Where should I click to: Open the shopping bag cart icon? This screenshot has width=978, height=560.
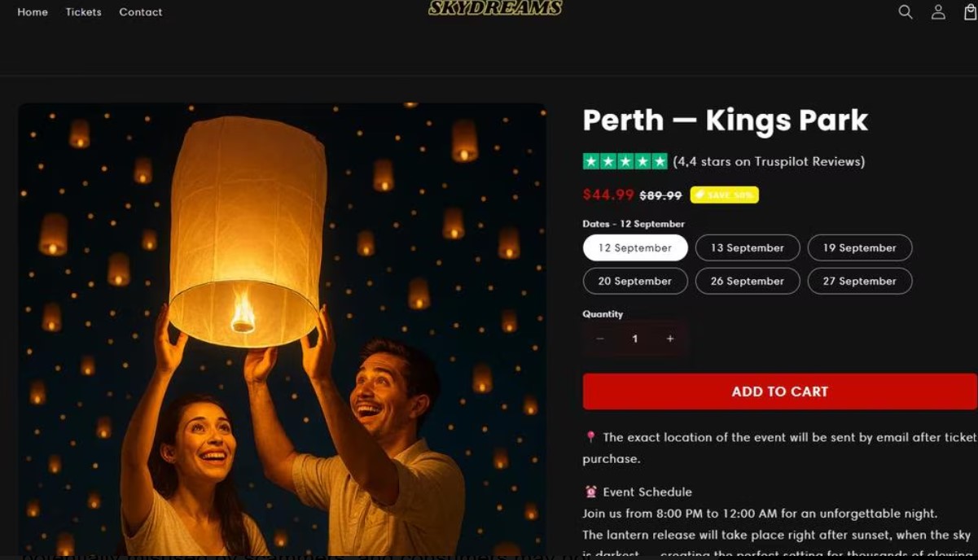[x=971, y=11]
